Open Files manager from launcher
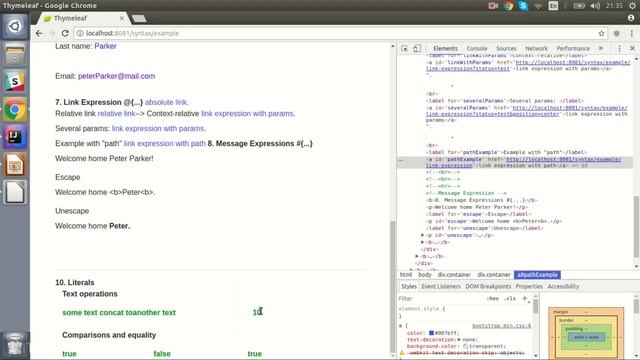Image resolution: width=640 pixels, height=360 pixels. tap(15, 54)
